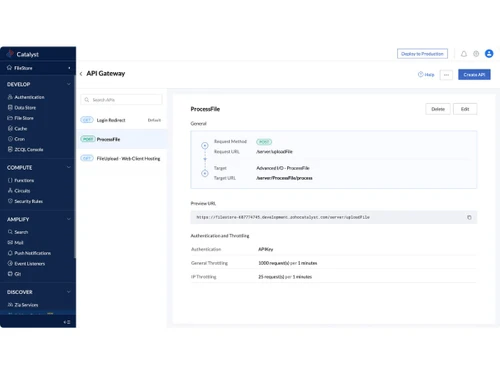Click the Circuits sidebar icon

tap(10, 191)
